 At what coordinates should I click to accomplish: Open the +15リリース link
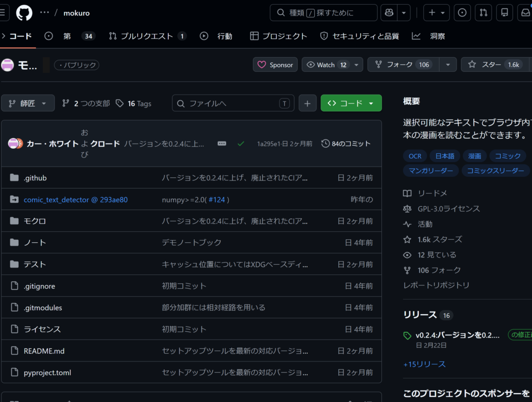pos(424,364)
